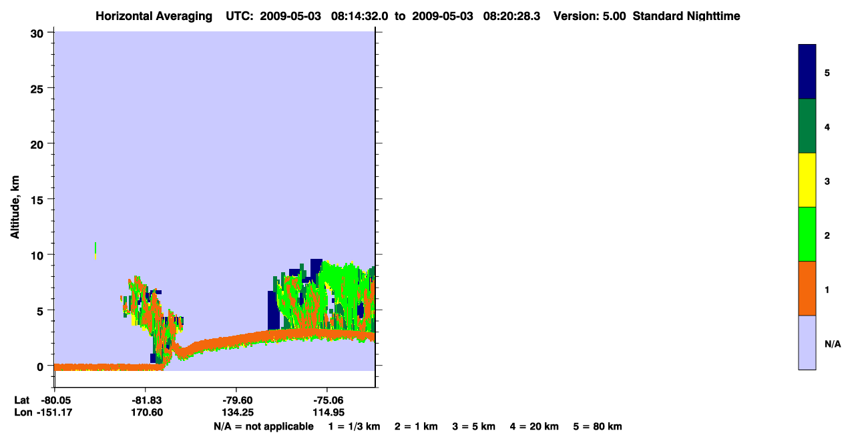Click the 'Lon' row label
The width and height of the screenshot is (868, 445).
[x=22, y=412]
